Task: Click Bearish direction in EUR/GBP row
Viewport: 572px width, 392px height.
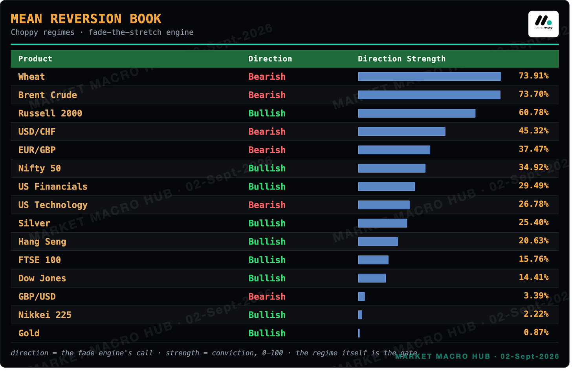Action: click(267, 150)
